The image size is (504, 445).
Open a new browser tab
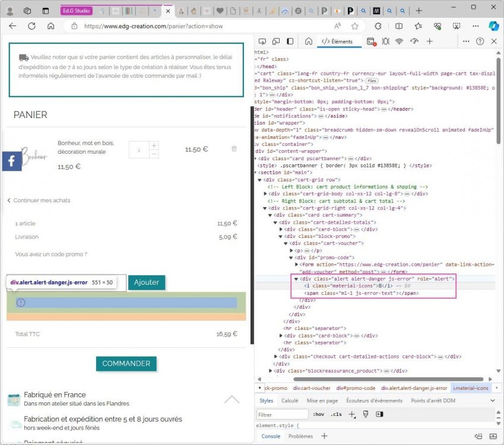(x=419, y=11)
